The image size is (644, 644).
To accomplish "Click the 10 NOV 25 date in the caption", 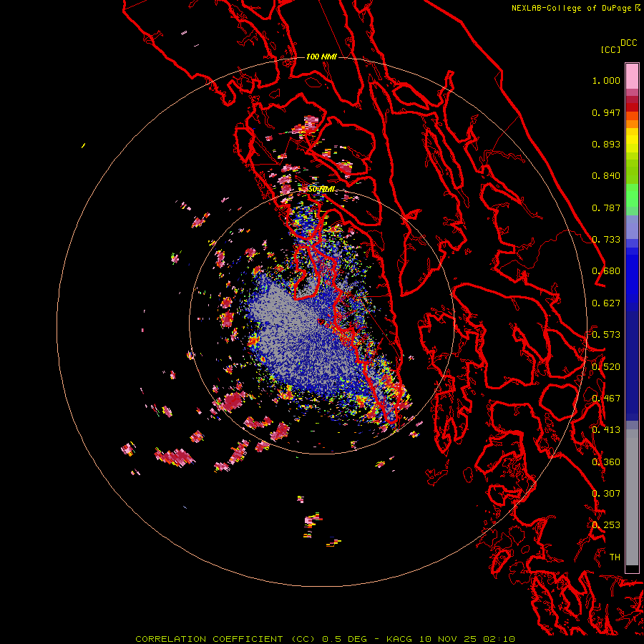I will coord(448,639).
